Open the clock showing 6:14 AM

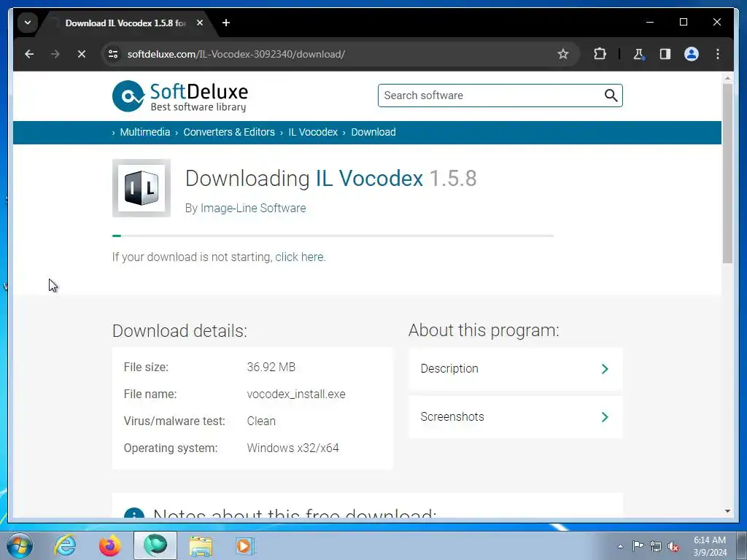pos(709,546)
